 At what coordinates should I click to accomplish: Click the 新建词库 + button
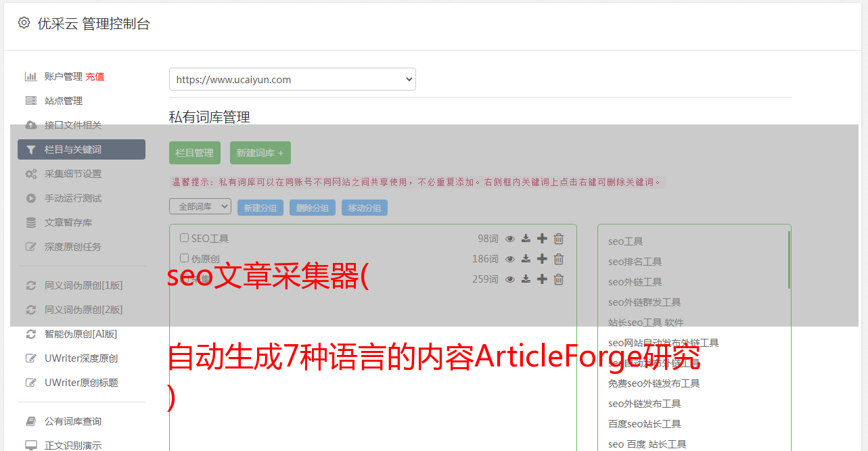click(x=260, y=153)
